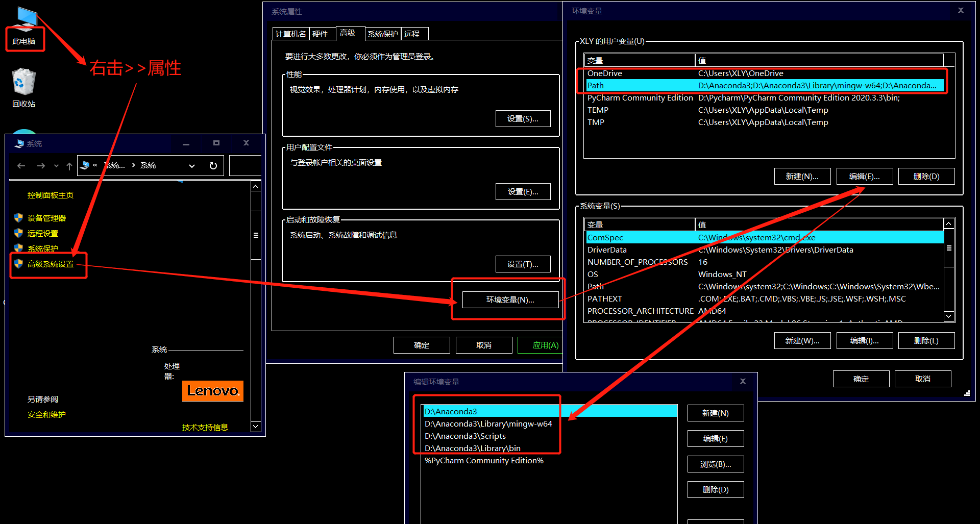This screenshot has width=980, height=524.
Task: Open Startup and Recovery 设置(T)...
Action: point(523,264)
